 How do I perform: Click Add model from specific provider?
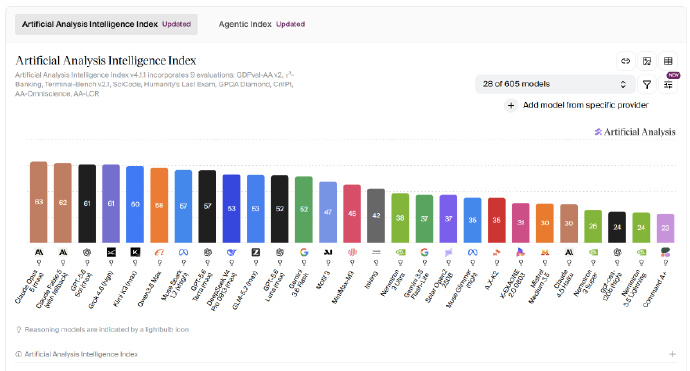(585, 105)
